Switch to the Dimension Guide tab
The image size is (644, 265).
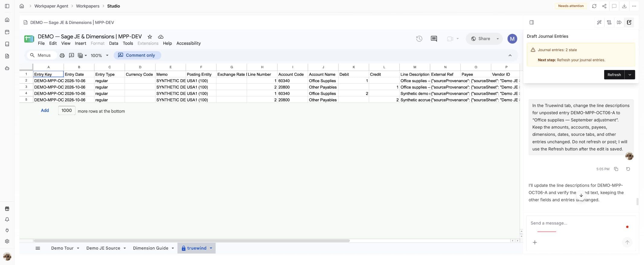tap(151, 248)
